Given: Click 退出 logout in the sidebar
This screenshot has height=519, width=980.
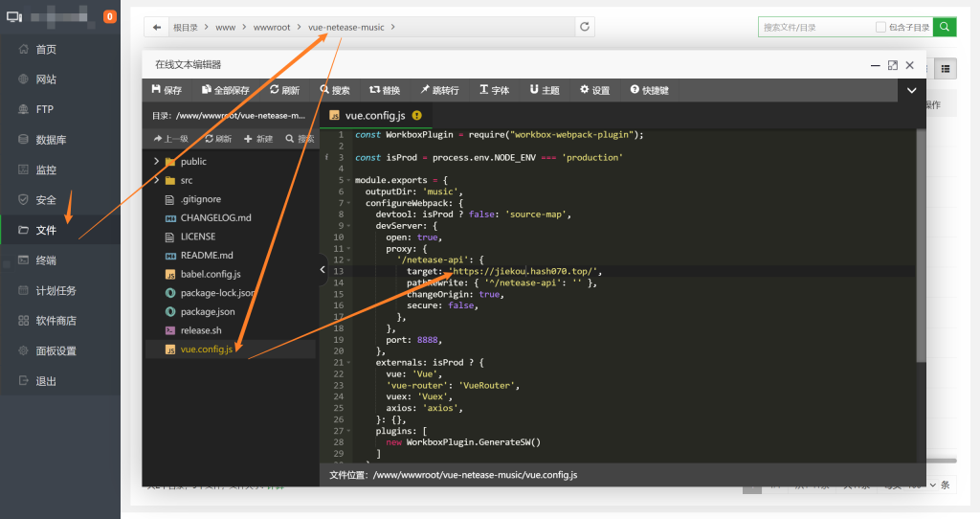Looking at the screenshot, I should [45, 381].
